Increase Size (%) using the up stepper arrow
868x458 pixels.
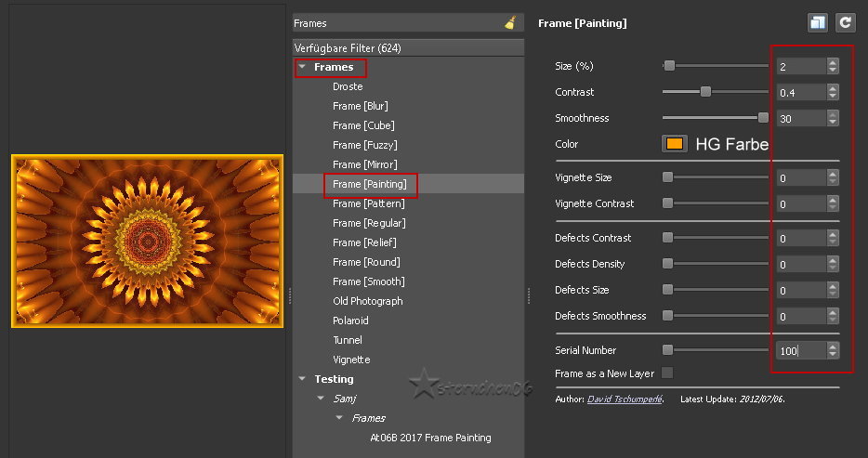coord(833,62)
